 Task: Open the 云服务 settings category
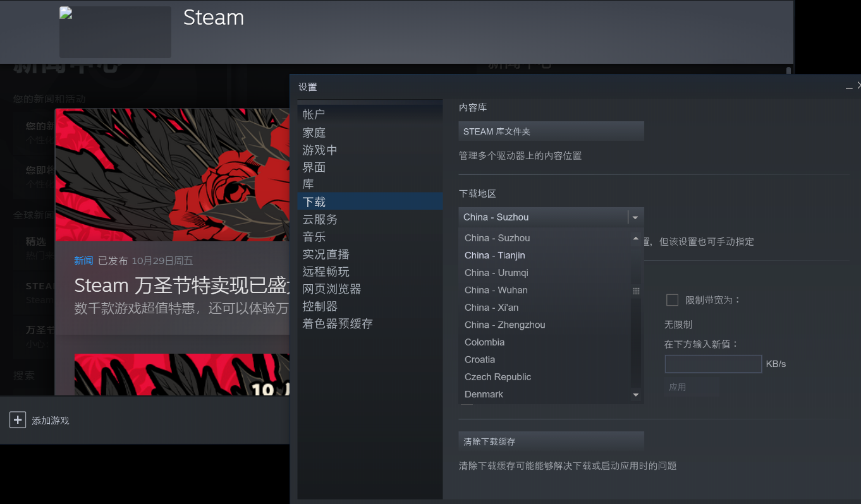(370, 219)
